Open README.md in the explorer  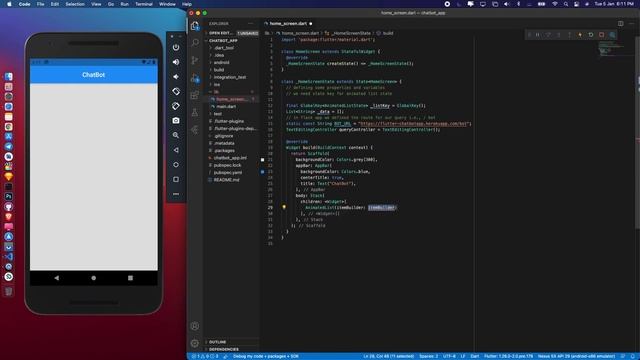click(x=226, y=180)
